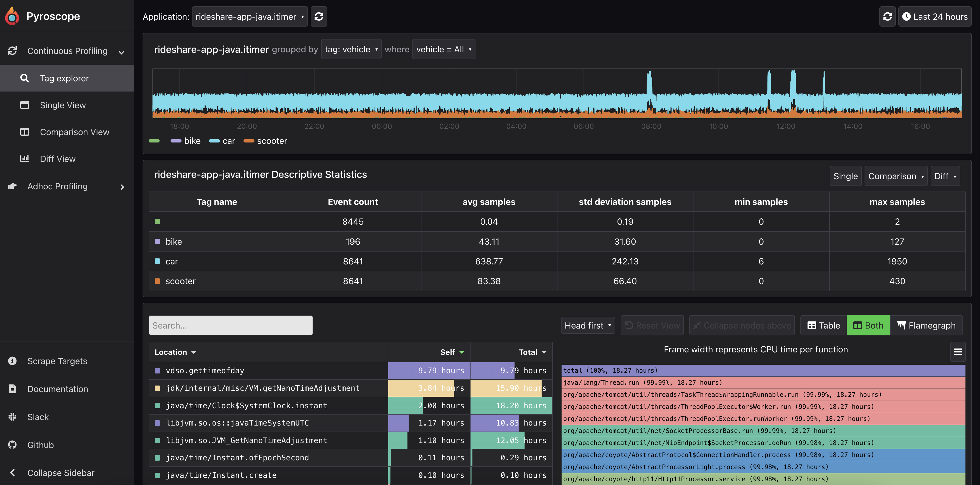The image size is (980, 485).
Task: Open the Head first sorting dropdown
Action: (x=587, y=325)
